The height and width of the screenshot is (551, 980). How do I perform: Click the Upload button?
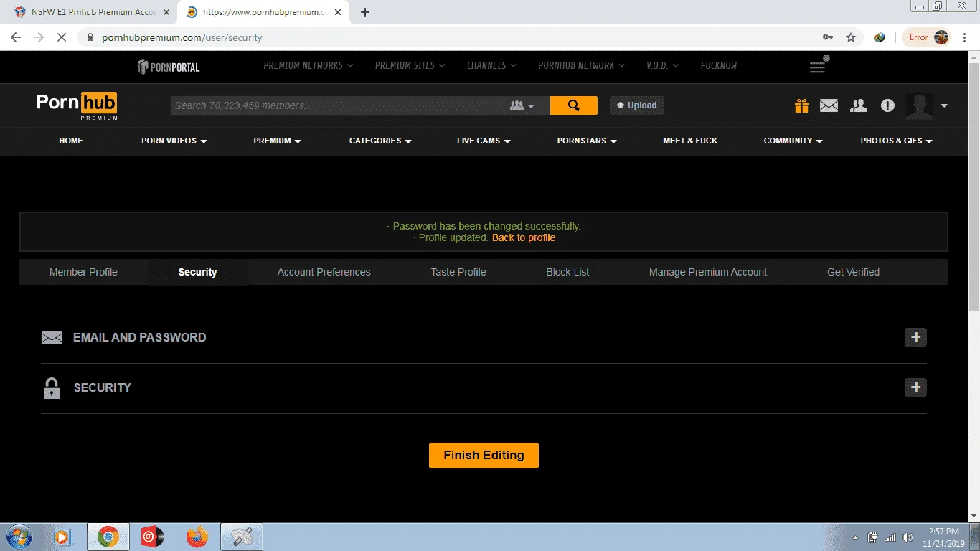637,105
